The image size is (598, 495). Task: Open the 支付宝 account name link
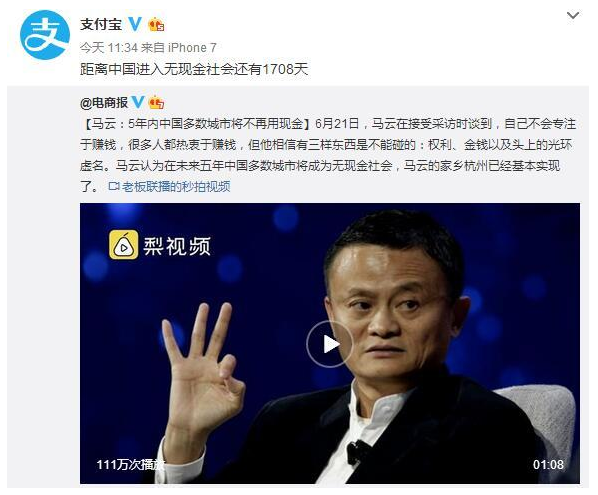(x=101, y=24)
